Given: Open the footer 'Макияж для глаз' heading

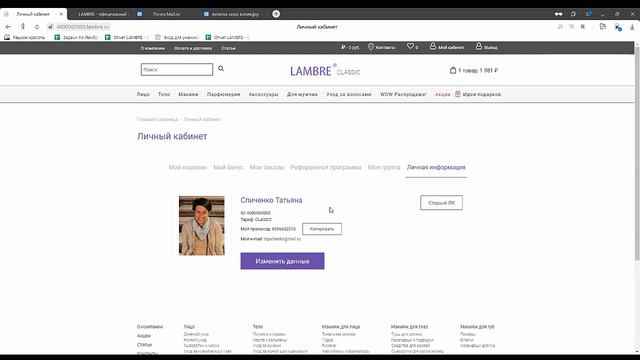Looking at the screenshot, I should pos(409,327).
